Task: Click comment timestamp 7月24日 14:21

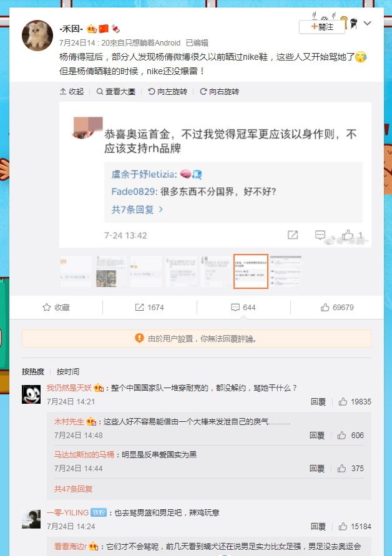Action: coord(71,402)
